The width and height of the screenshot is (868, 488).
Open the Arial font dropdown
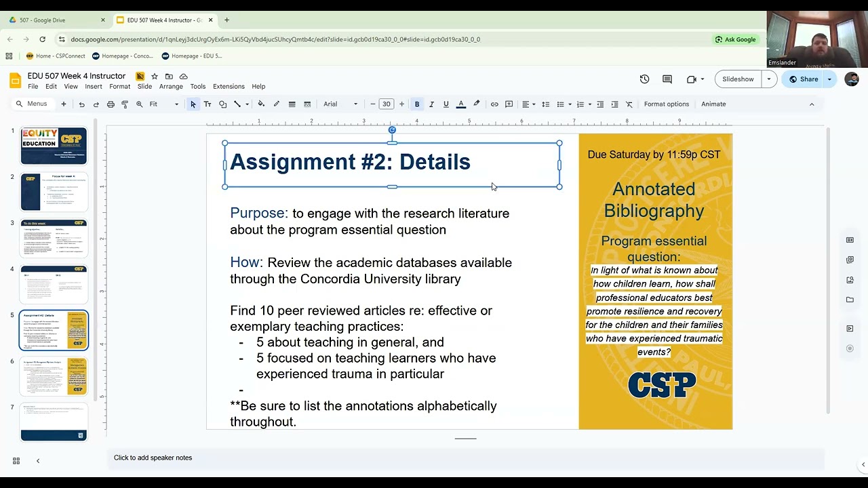click(340, 104)
